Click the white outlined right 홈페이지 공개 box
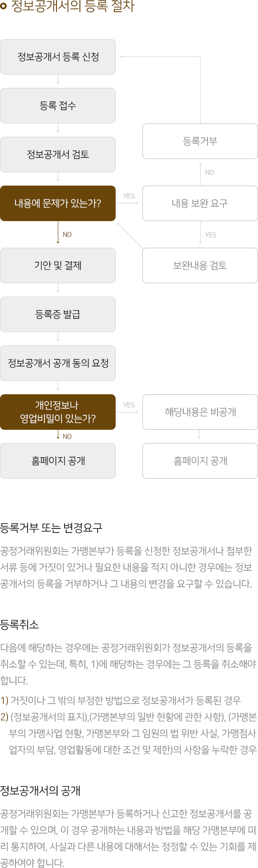 click(x=200, y=461)
